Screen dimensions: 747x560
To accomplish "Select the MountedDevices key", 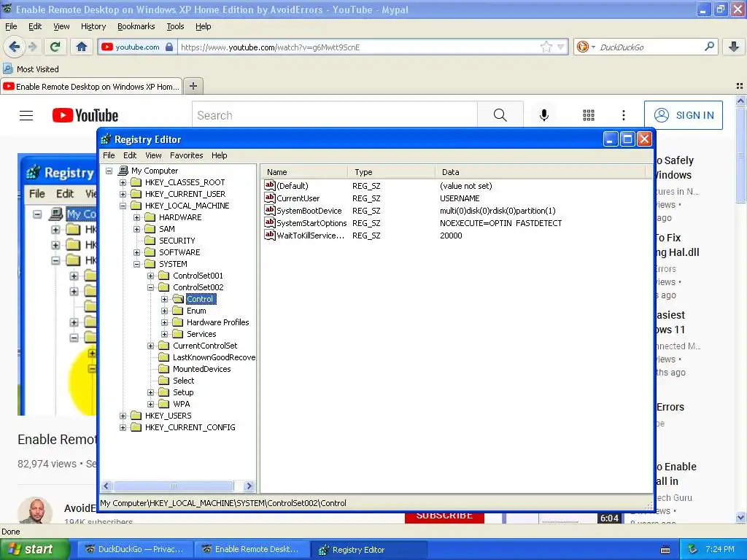I will pos(201,369).
